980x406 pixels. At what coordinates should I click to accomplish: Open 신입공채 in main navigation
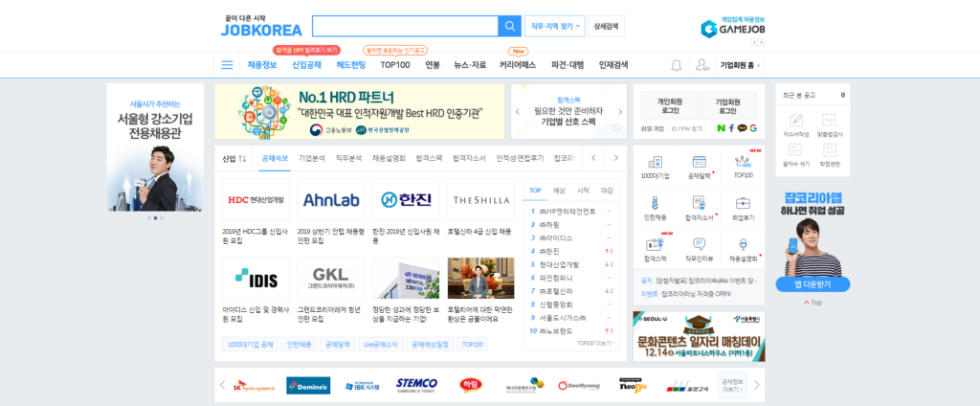[x=306, y=65]
